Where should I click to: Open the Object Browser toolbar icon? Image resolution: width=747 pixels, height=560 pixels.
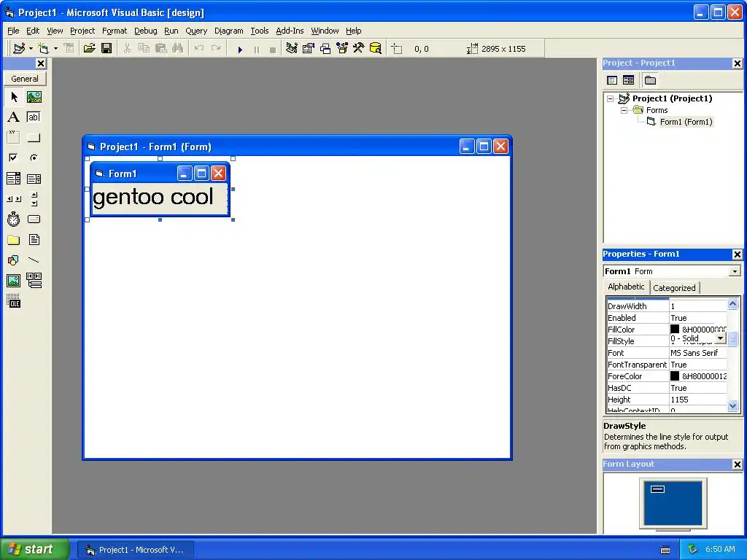click(342, 49)
